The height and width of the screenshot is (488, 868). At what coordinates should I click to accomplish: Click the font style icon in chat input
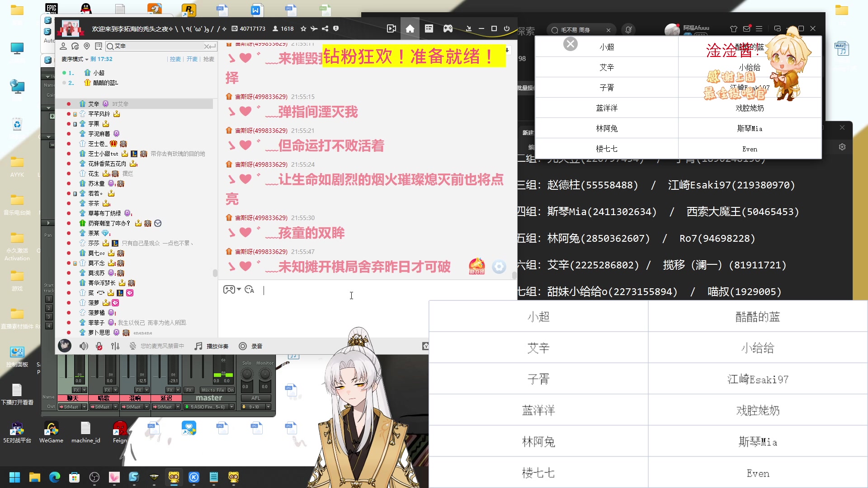pos(250,290)
